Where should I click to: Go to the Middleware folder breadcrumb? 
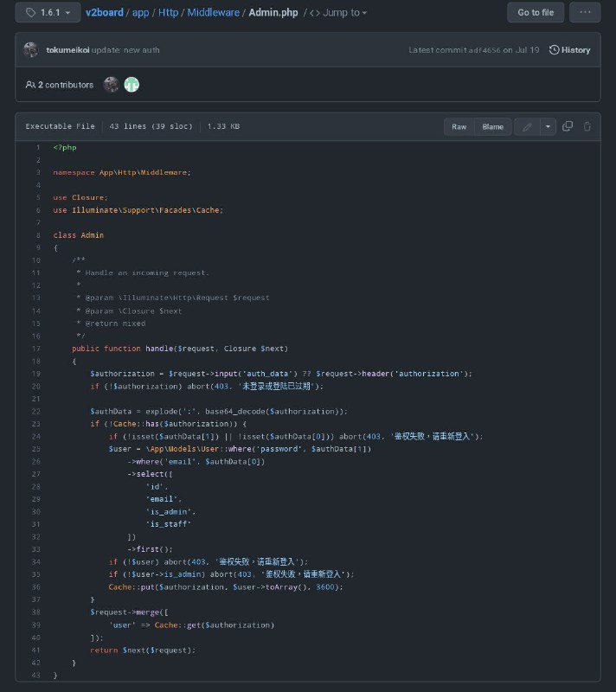tap(214, 13)
